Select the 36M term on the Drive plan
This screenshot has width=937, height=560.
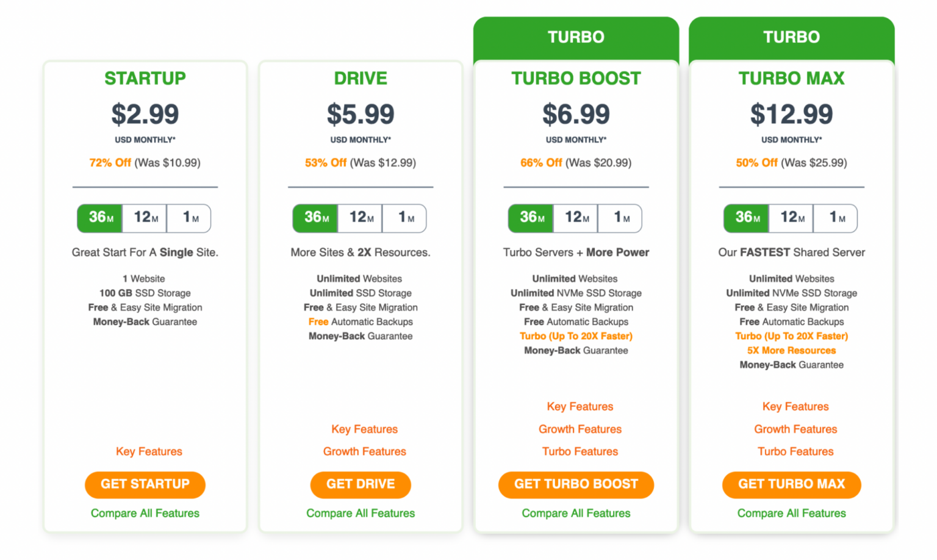tap(315, 218)
